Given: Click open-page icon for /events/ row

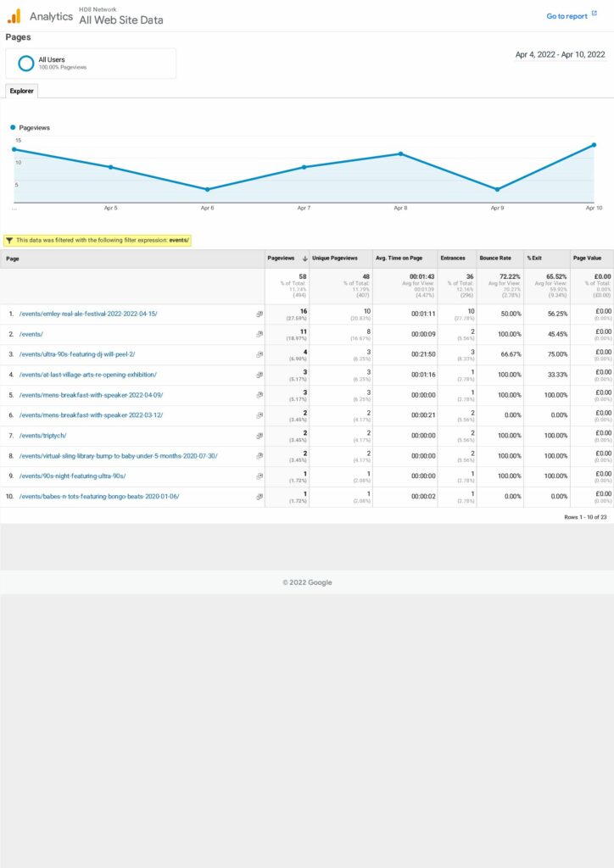Looking at the screenshot, I should pyautogui.click(x=260, y=334).
